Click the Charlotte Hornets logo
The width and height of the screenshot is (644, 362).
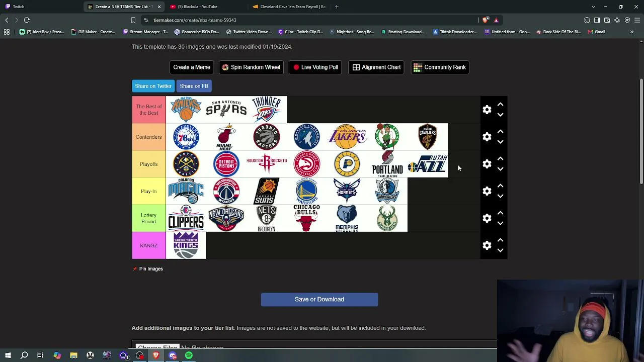[347, 191]
